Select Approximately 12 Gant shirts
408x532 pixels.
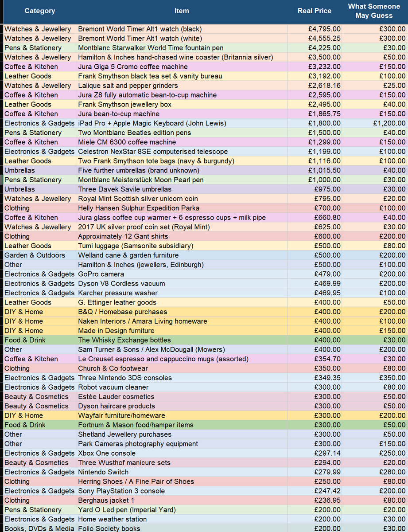[x=182, y=236]
